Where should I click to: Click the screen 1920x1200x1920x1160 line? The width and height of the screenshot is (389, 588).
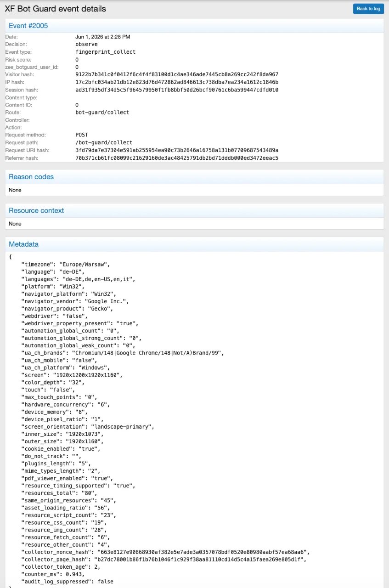72,375
